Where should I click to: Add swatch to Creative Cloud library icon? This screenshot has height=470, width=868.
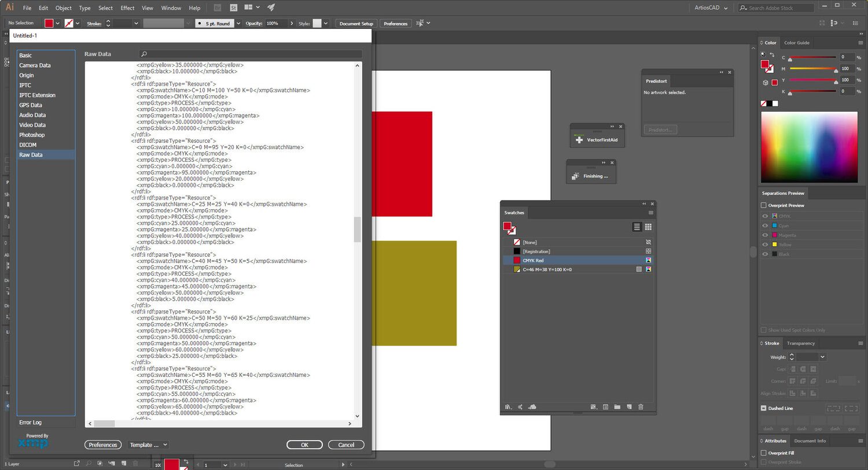(532, 407)
